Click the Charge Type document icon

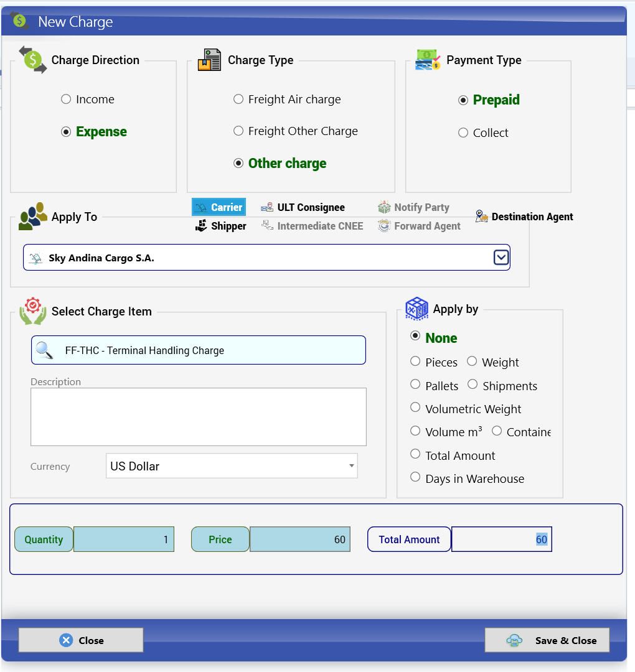[x=209, y=60]
